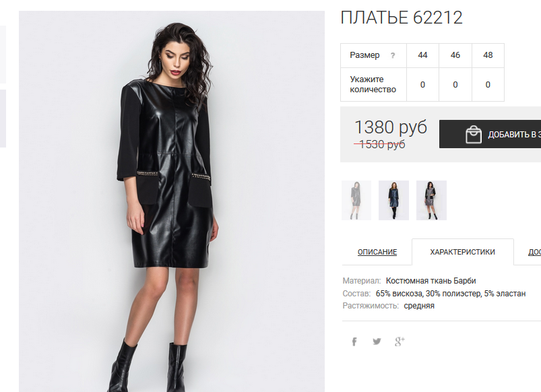View the gray dress thumbnail

(431, 200)
